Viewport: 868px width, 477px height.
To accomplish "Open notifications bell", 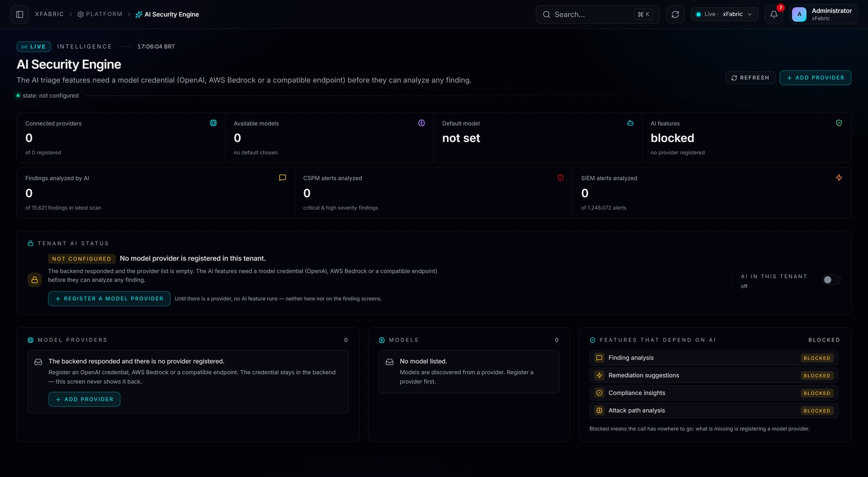I will [x=774, y=15].
